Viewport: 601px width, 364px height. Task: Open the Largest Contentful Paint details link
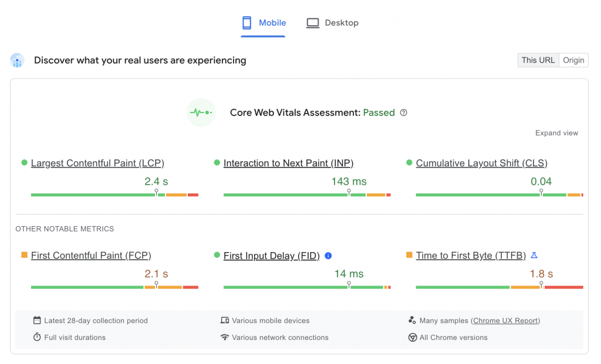click(x=97, y=163)
